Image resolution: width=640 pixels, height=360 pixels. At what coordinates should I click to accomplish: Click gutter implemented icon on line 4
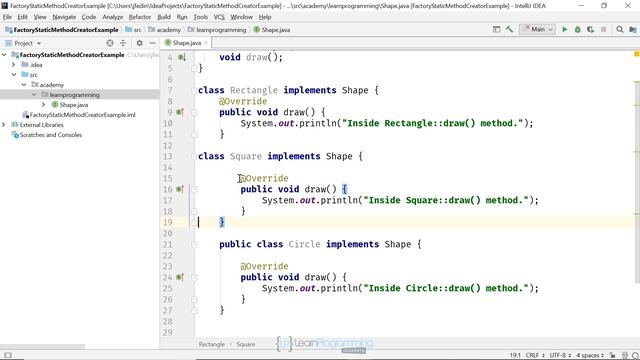click(181, 58)
